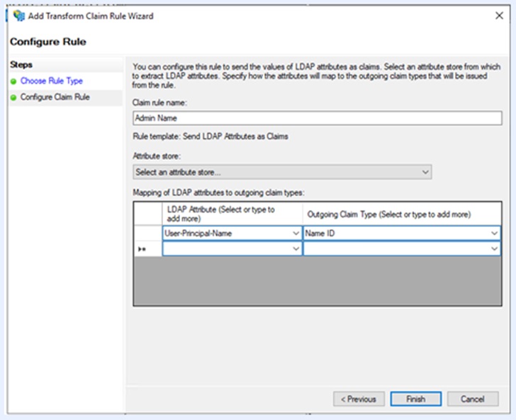Cancel the claim rule wizard
Image resolution: width=516 pixels, height=420 pixels.
(x=472, y=399)
